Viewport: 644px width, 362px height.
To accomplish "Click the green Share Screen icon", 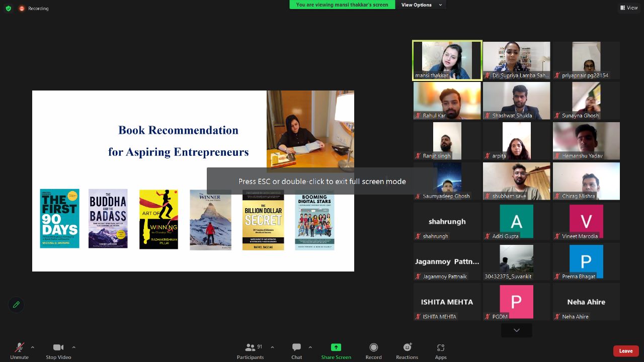I will pyautogui.click(x=336, y=347).
